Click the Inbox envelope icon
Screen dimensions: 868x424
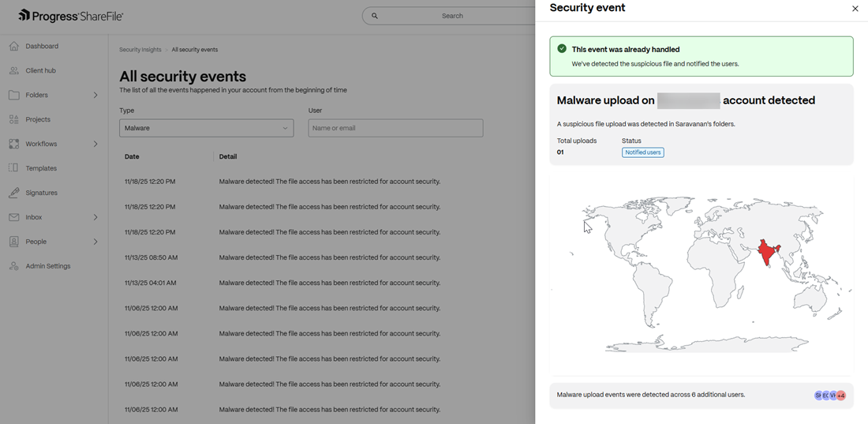point(14,217)
